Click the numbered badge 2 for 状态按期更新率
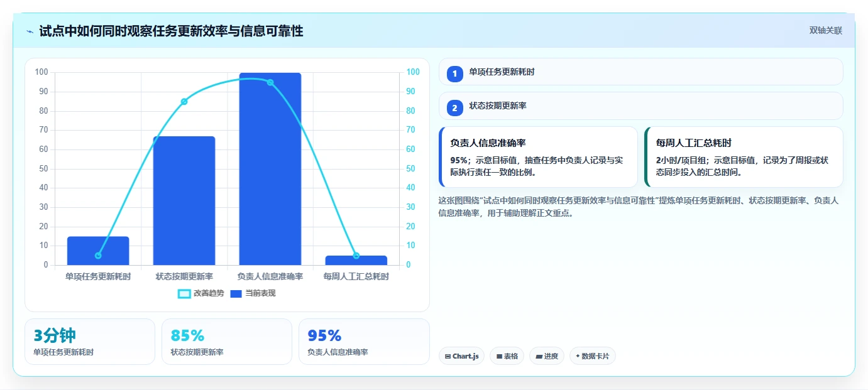868x390 pixels. (x=455, y=107)
